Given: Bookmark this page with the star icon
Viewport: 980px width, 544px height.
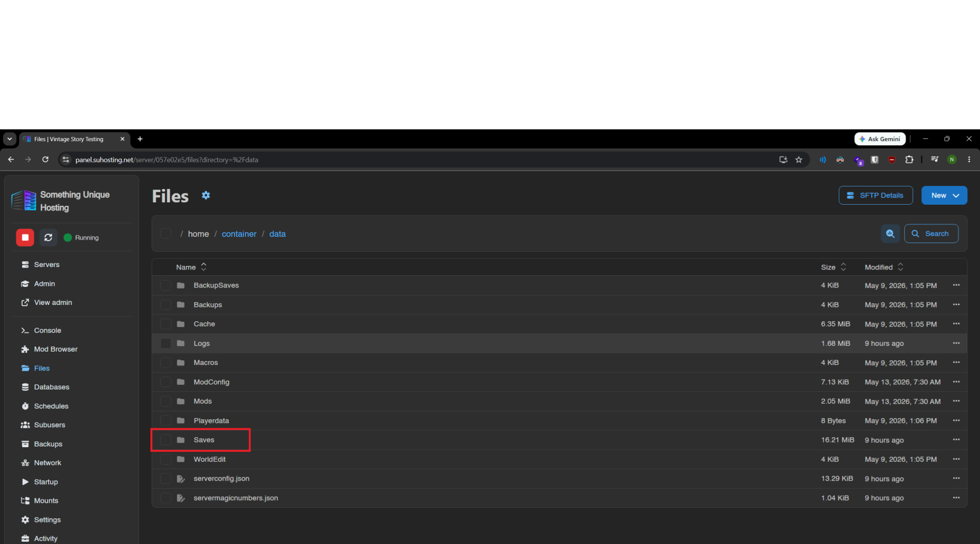Looking at the screenshot, I should 799,160.
